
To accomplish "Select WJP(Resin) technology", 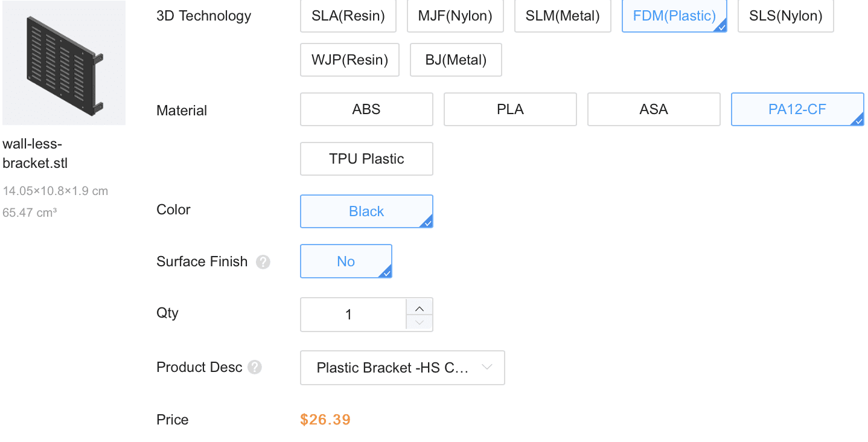I will point(349,60).
